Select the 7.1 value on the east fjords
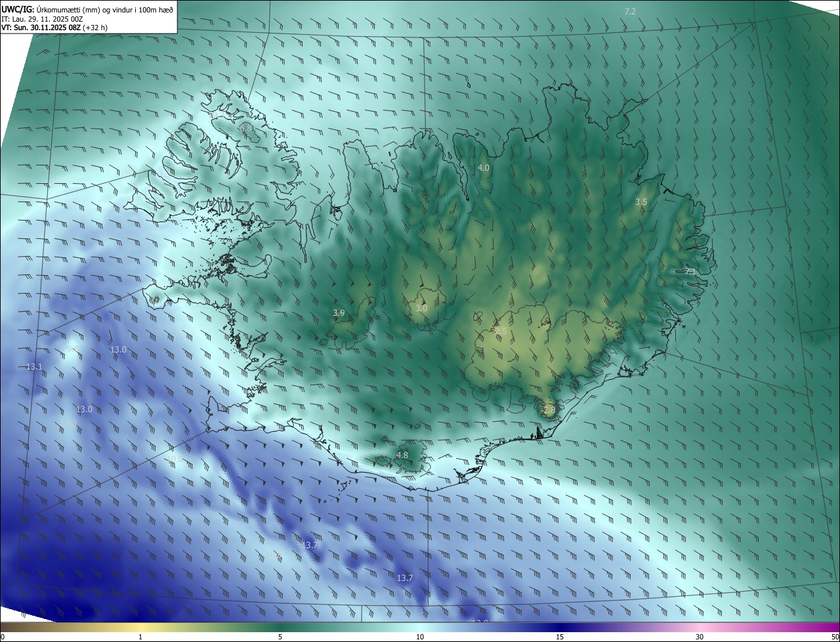This screenshot has width=840, height=642. (690, 270)
